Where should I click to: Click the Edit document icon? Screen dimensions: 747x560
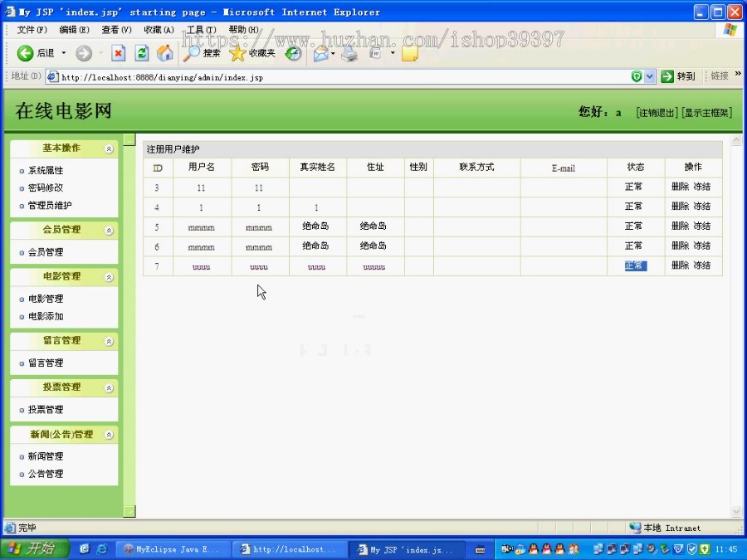pyautogui.click(x=376, y=53)
